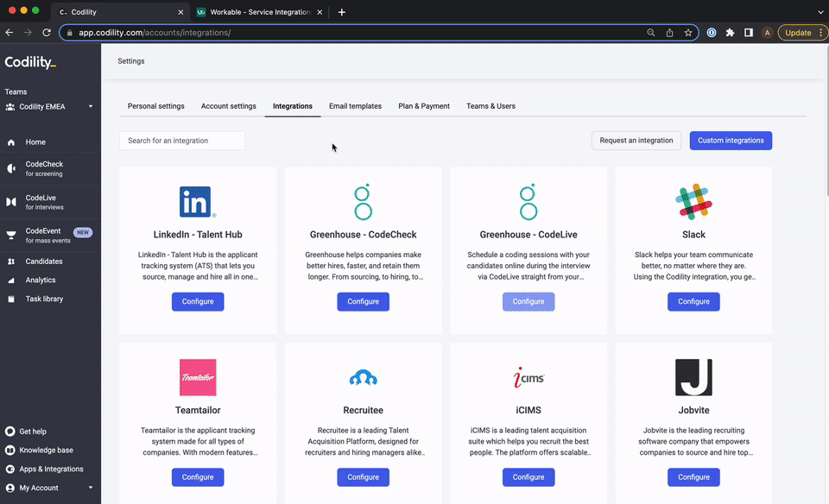Click the iCIMS logo

pos(528,377)
